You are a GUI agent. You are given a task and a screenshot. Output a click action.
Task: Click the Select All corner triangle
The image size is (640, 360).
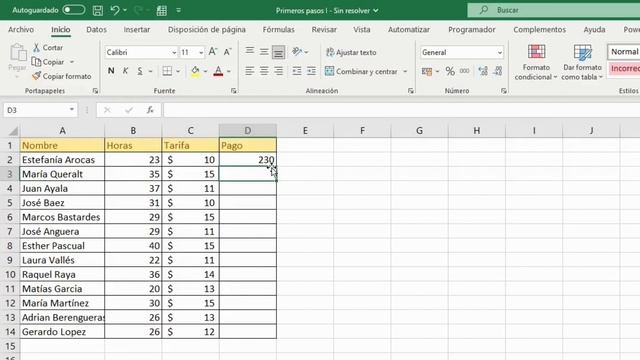coord(13,131)
